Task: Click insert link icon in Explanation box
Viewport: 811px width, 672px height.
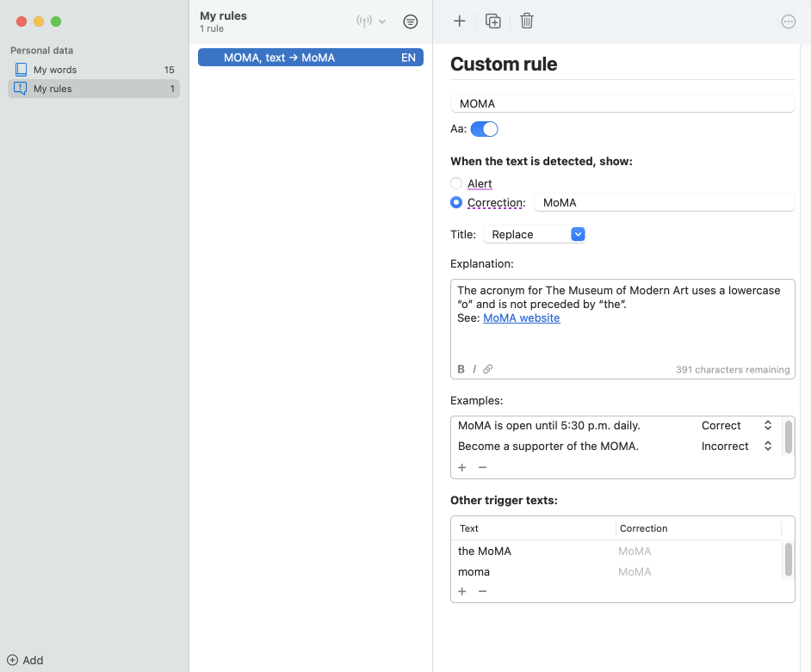Action: [488, 369]
